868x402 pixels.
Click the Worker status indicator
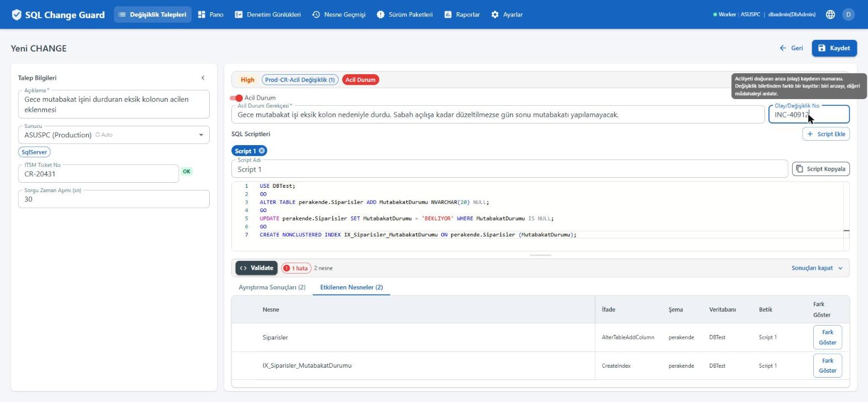click(x=725, y=15)
